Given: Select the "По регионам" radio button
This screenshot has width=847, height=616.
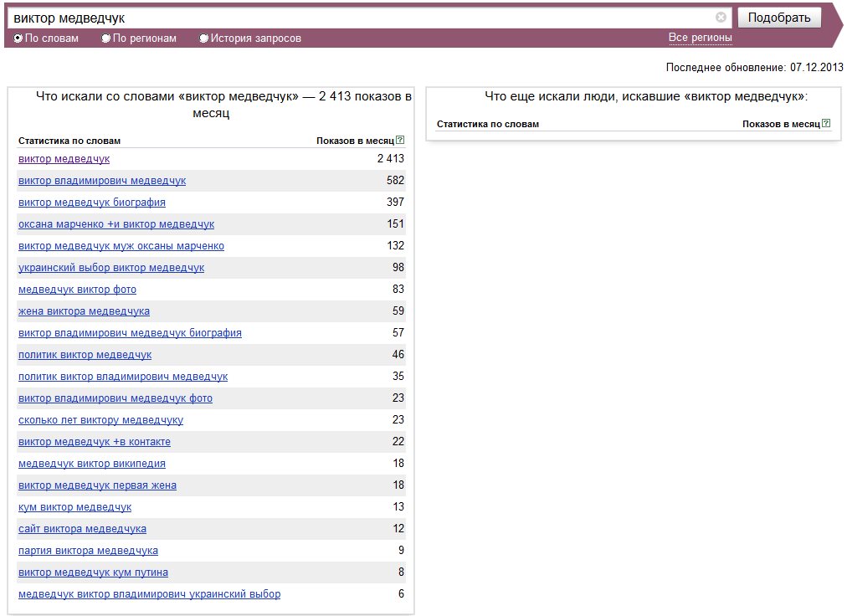Looking at the screenshot, I should click(105, 38).
